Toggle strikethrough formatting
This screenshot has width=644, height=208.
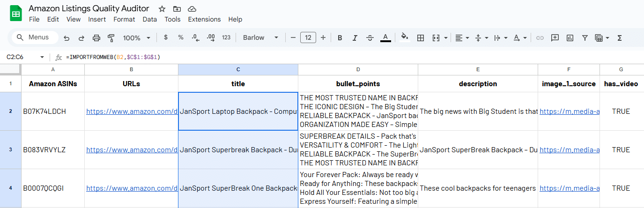(x=370, y=38)
